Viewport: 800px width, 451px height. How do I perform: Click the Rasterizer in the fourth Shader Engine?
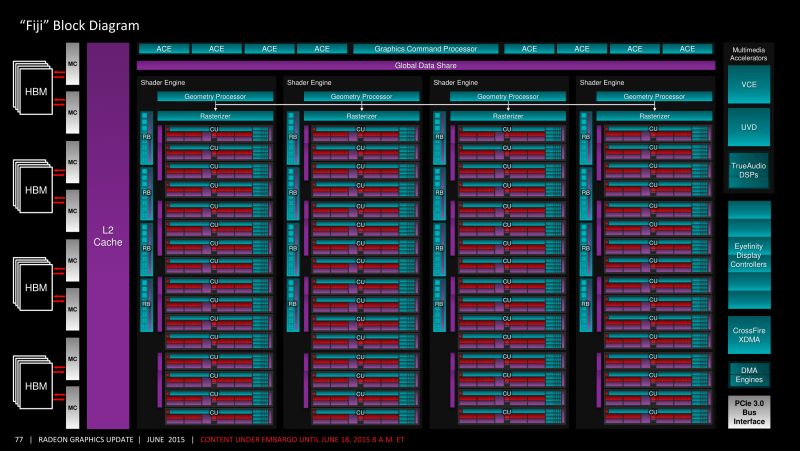click(x=654, y=116)
